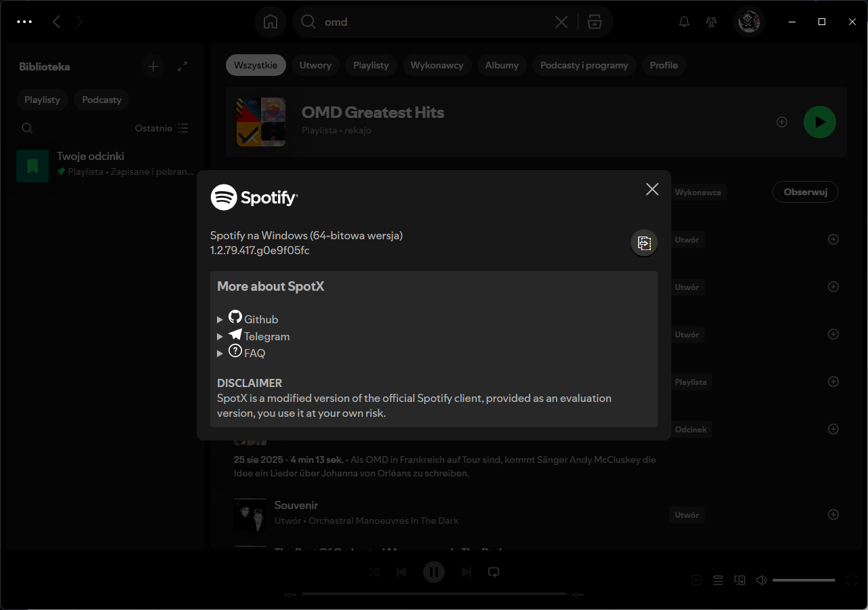Viewport: 868px width, 610px height.
Task: Open the Twoje odcinki playlist
Action: tap(105, 166)
